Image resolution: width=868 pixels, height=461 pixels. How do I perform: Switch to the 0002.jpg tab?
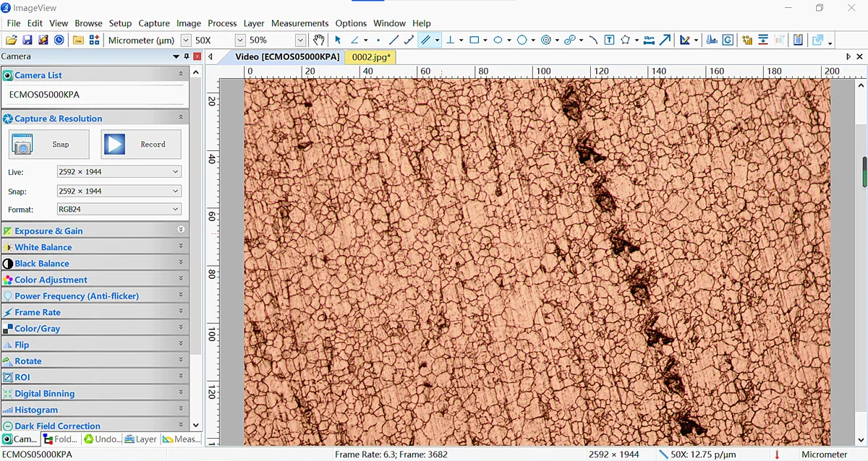click(x=370, y=56)
